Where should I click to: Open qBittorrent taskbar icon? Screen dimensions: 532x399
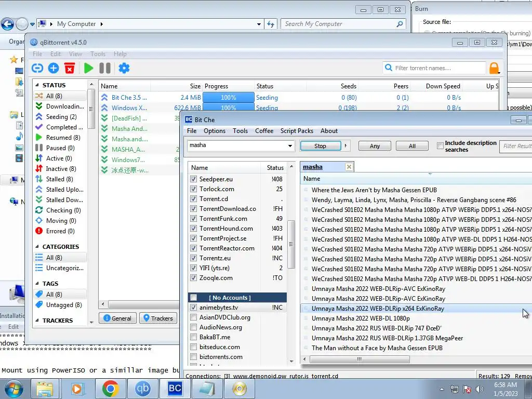[142, 389]
